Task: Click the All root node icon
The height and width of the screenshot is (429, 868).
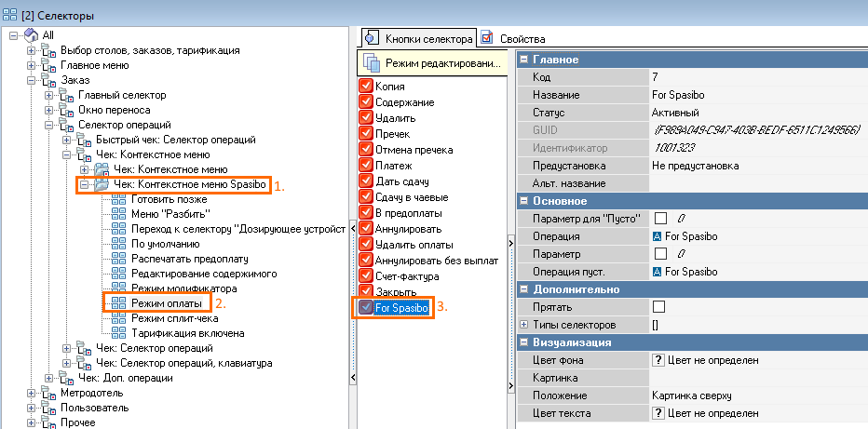Action: pyautogui.click(x=32, y=34)
